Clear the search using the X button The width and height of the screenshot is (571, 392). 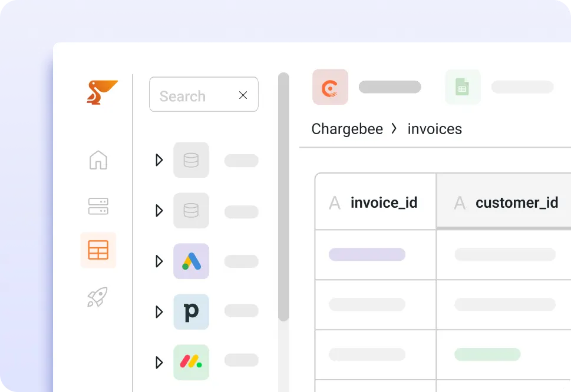point(243,94)
